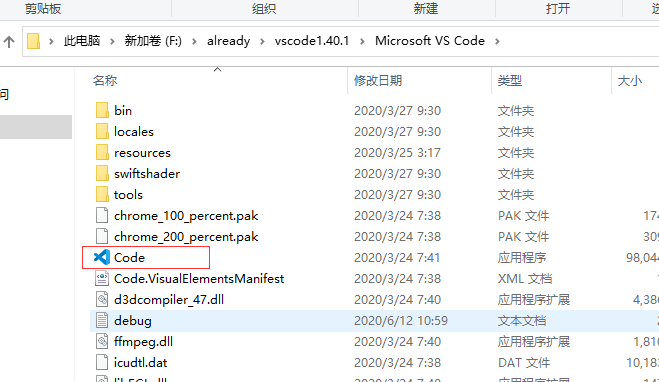
Task: Expand chevron after vscode1.40.1 breadcrumb
Action: click(x=362, y=41)
